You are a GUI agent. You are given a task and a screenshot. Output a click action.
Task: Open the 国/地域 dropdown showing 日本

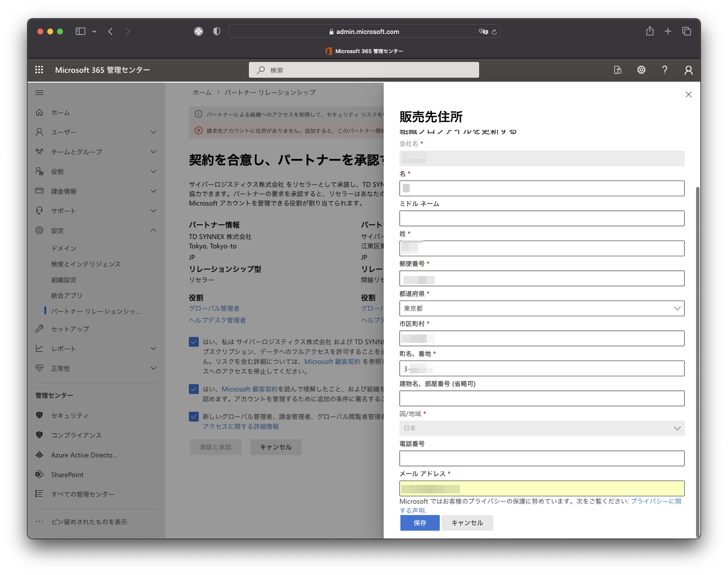click(542, 428)
